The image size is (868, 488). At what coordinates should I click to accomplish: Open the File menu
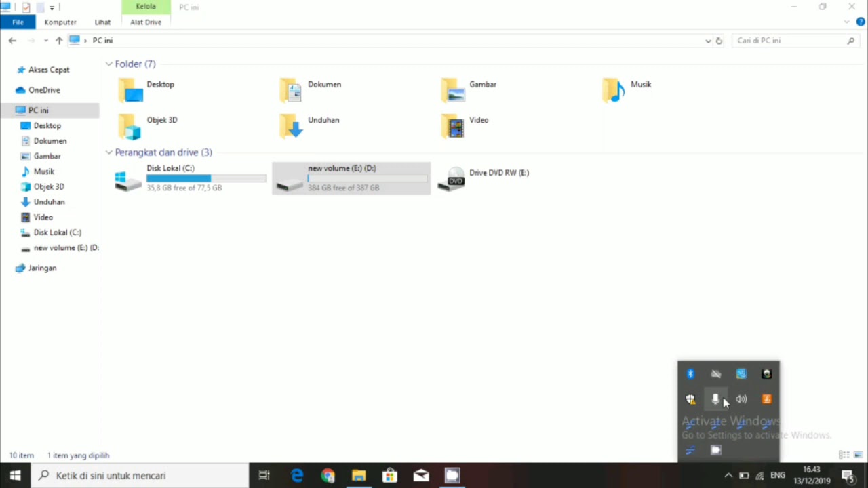tap(18, 22)
